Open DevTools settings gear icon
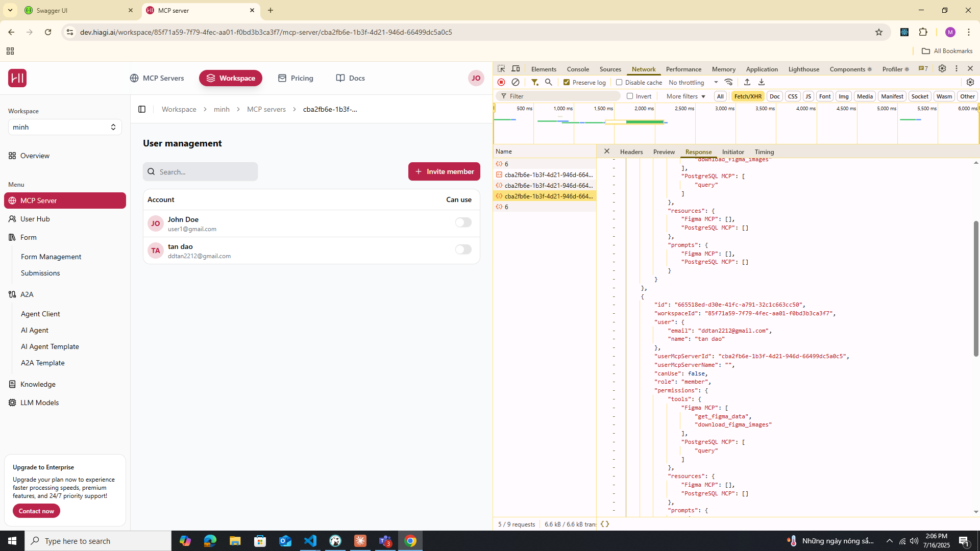980x551 pixels. click(x=942, y=69)
